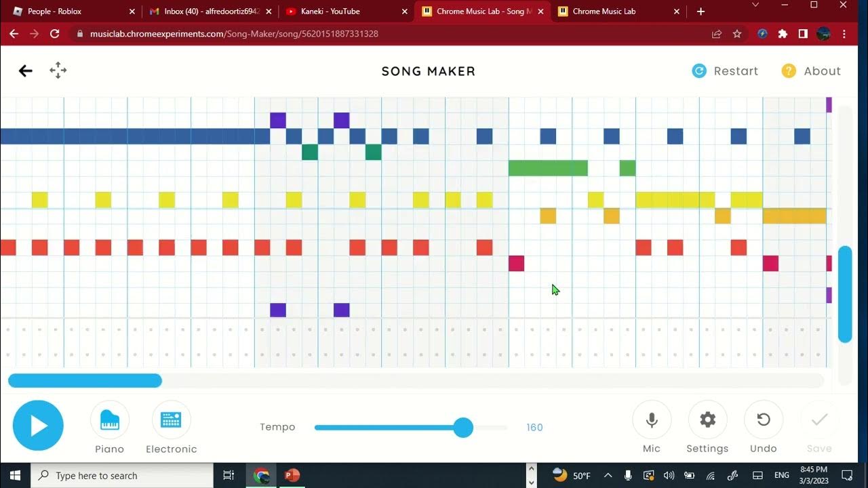Reload the current page
The height and width of the screenshot is (488, 868).
click(x=55, y=34)
